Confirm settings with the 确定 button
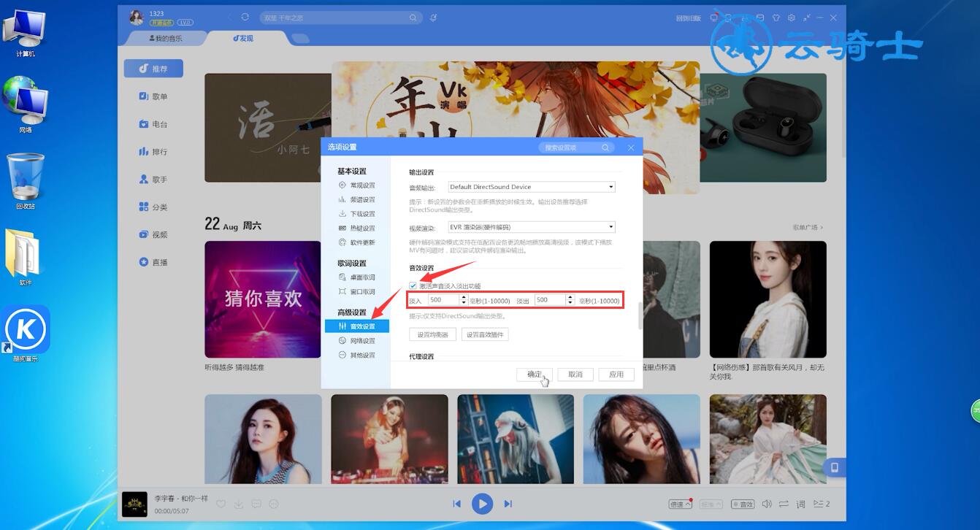This screenshot has width=980, height=530. (535, 374)
